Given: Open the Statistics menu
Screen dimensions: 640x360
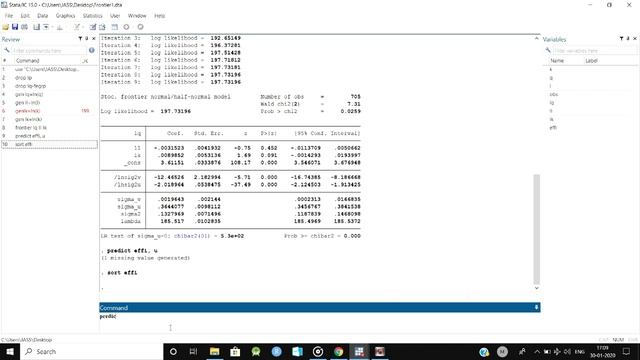Looking at the screenshot, I should click(x=92, y=16).
